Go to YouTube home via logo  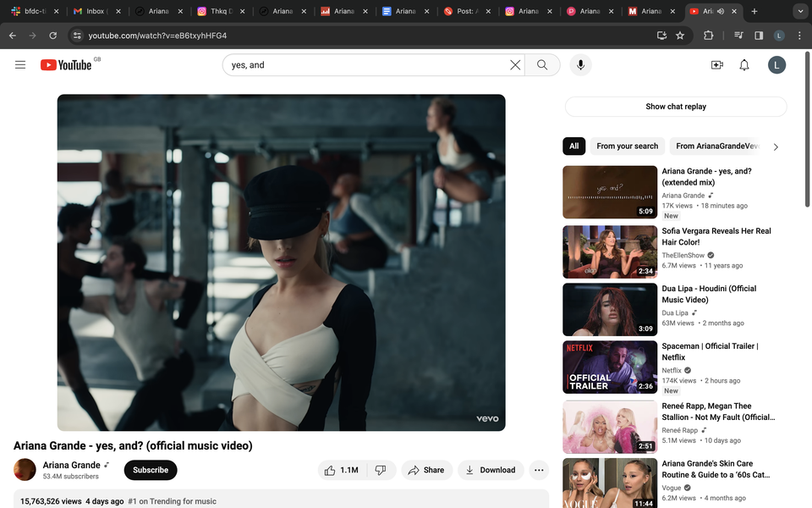click(x=66, y=65)
